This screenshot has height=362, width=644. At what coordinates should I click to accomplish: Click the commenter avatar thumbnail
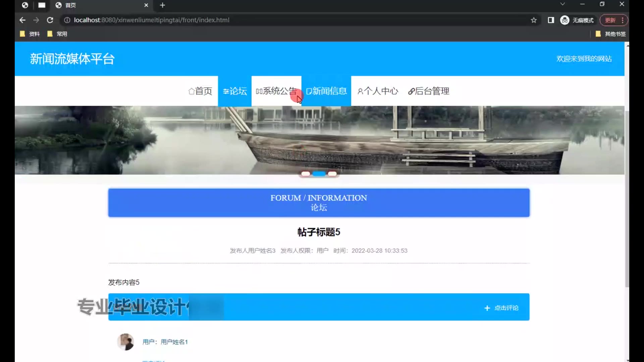coord(126,342)
